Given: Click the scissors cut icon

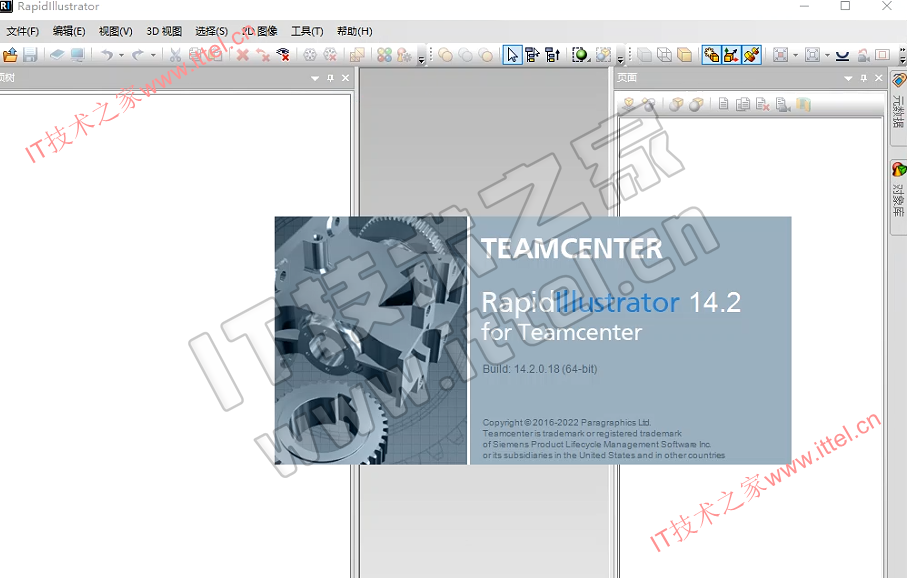Looking at the screenshot, I should [x=175, y=55].
